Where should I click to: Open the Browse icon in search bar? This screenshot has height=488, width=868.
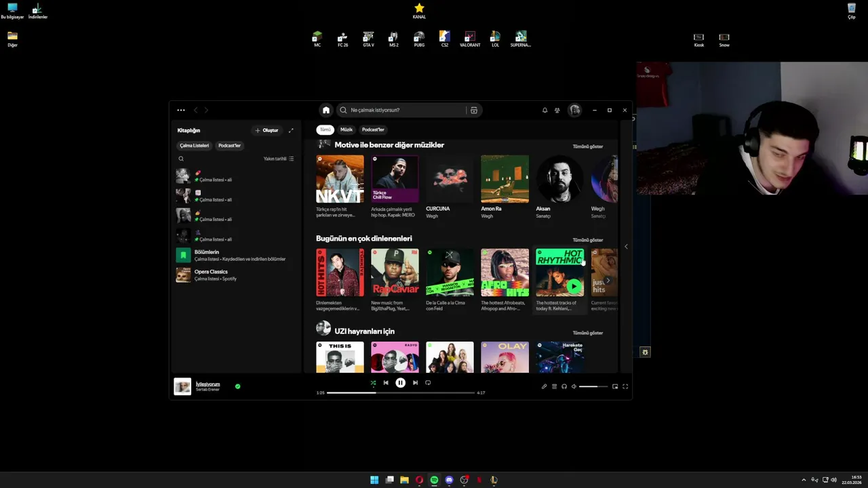474,110
